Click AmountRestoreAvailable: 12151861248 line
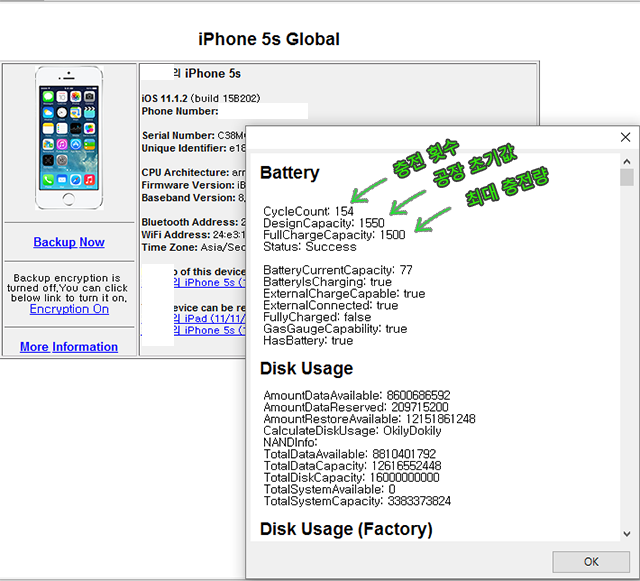 pos(369,419)
